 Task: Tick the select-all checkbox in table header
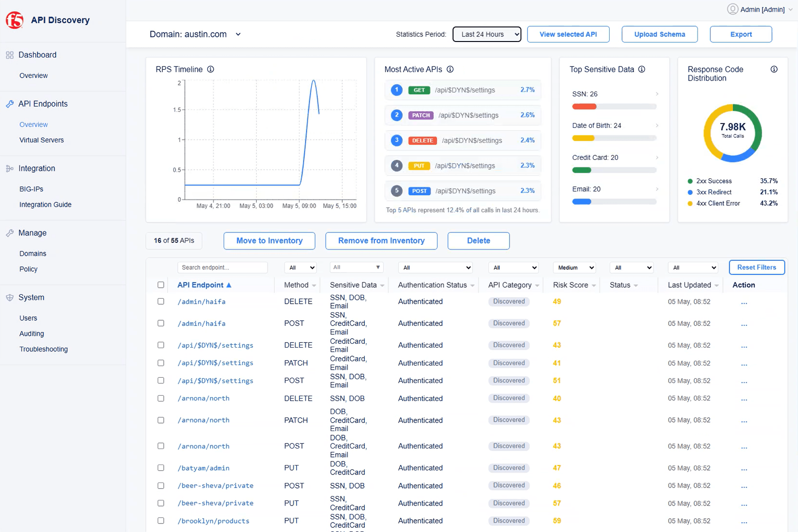(161, 285)
